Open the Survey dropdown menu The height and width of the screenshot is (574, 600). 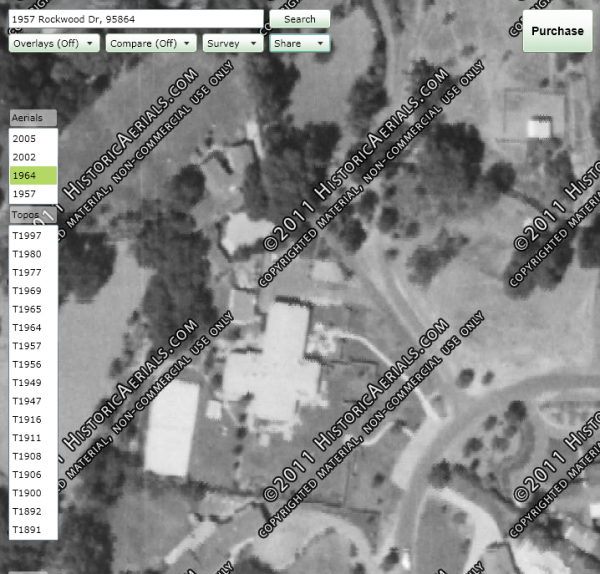point(232,44)
